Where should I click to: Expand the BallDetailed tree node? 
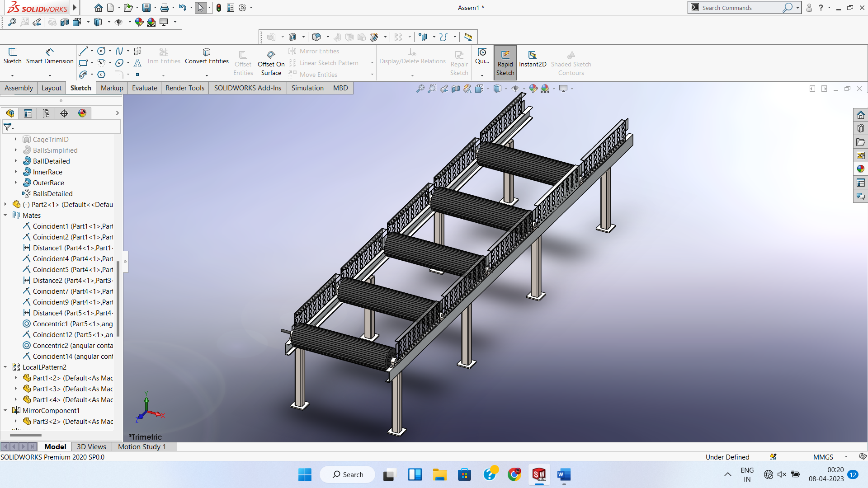coord(16,161)
